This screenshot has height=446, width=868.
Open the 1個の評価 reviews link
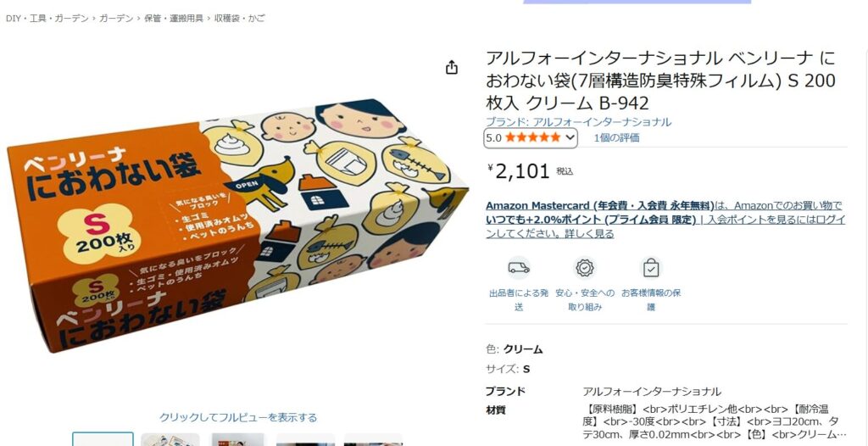tap(617, 138)
